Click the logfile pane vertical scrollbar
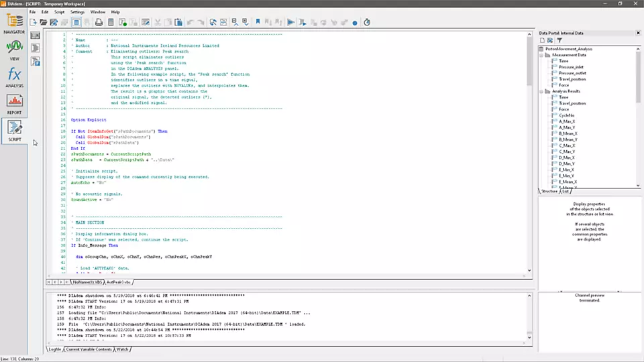 [x=529, y=316]
